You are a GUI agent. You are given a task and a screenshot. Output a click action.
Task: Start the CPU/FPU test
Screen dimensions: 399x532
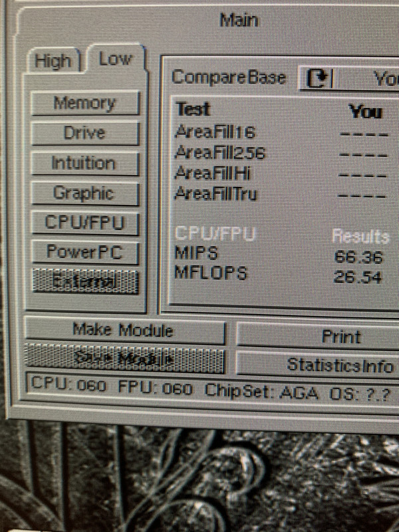[85, 223]
